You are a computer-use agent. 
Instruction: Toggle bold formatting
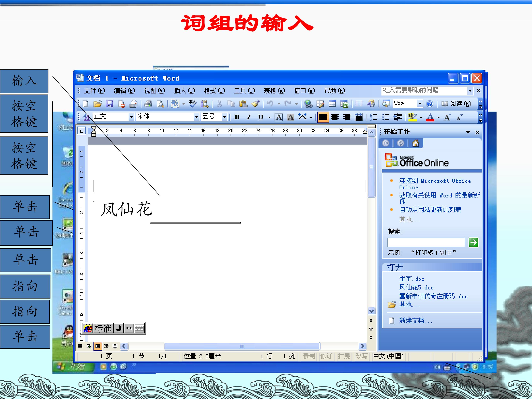pyautogui.click(x=237, y=117)
